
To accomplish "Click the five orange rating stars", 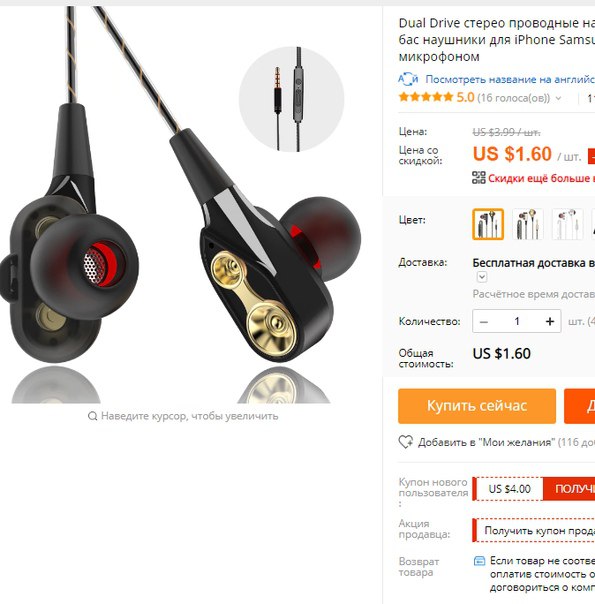I will (426, 97).
